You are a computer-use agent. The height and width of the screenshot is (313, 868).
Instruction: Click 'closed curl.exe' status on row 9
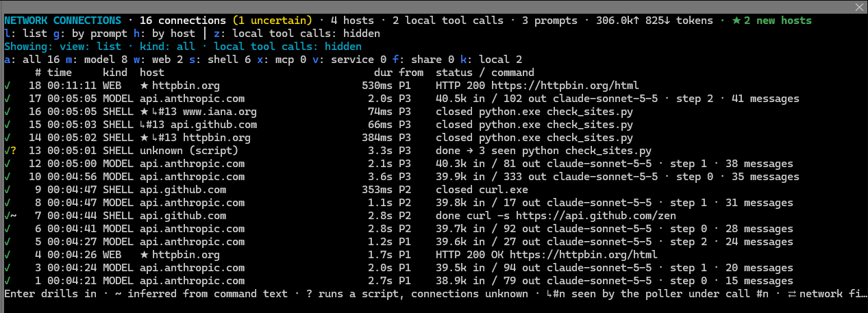(482, 190)
